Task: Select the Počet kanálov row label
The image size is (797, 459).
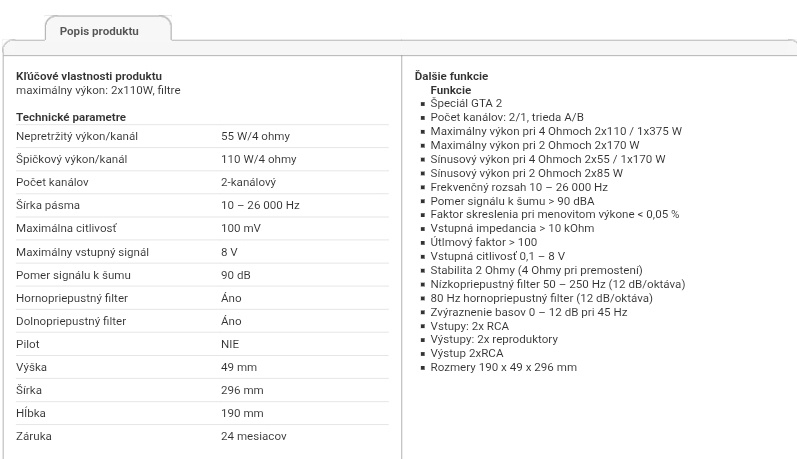Action: click(53, 182)
